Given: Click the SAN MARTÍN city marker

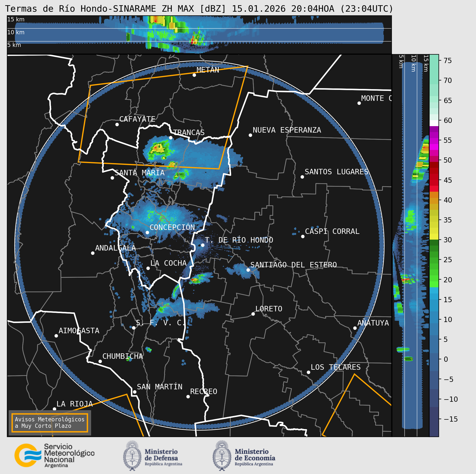Looking at the screenshot, I should 135,392.
